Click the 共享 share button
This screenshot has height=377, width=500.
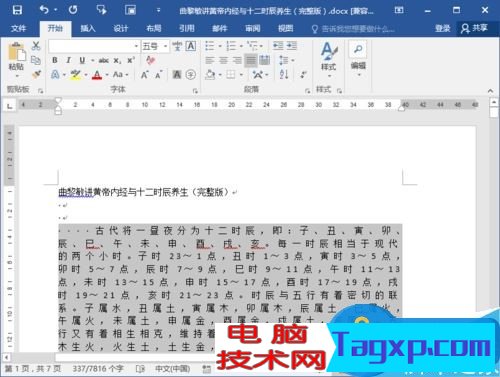(x=475, y=28)
